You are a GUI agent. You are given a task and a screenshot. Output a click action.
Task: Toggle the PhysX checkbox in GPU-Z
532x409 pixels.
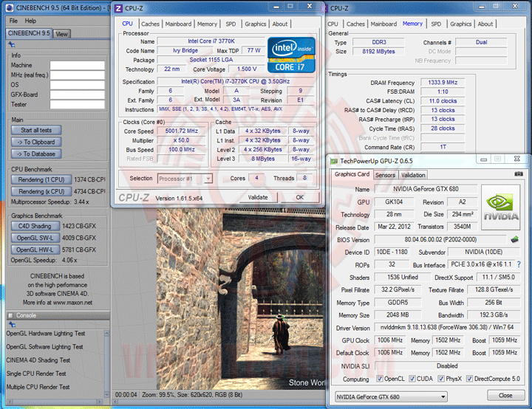[x=441, y=379]
